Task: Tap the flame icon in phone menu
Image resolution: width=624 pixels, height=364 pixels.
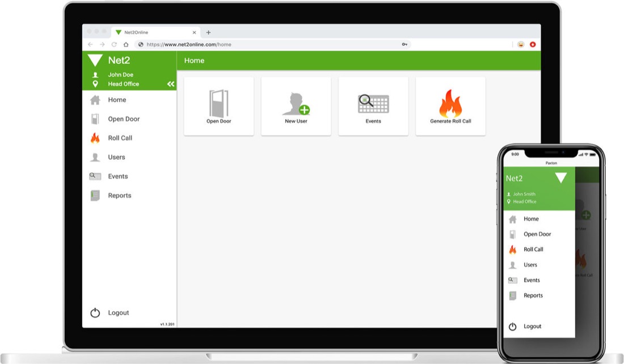Action: [x=513, y=249]
